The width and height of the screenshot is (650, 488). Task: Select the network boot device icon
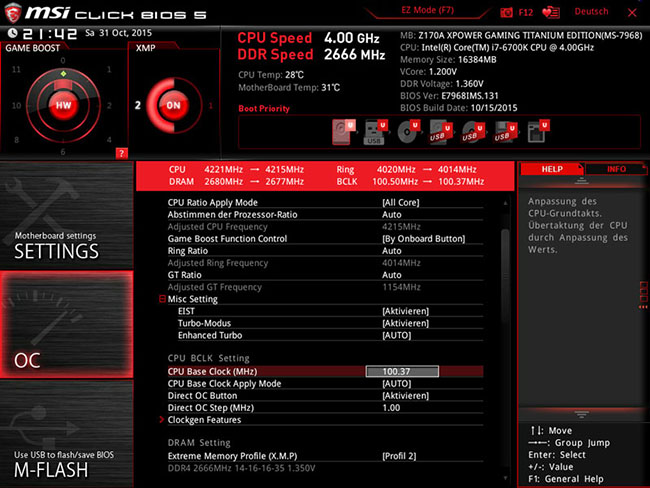point(538,132)
